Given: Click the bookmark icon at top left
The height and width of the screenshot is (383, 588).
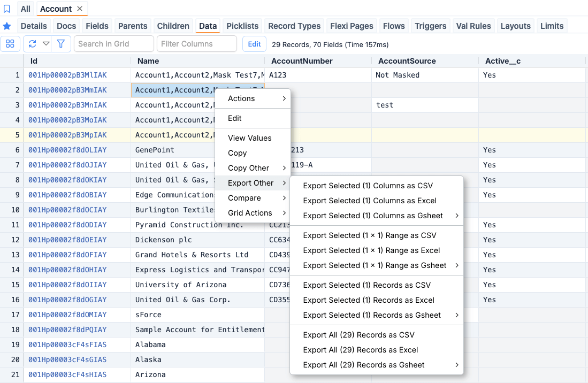Looking at the screenshot, I should pos(7,9).
